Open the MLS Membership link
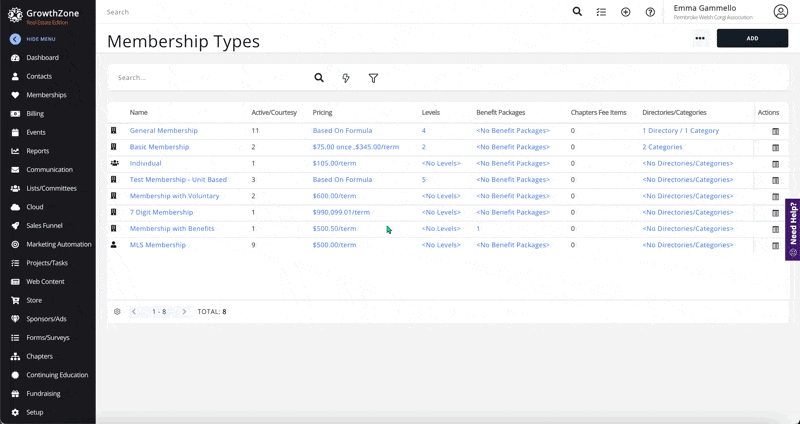Screen dimensions: 800x424 pyautogui.click(x=158, y=245)
